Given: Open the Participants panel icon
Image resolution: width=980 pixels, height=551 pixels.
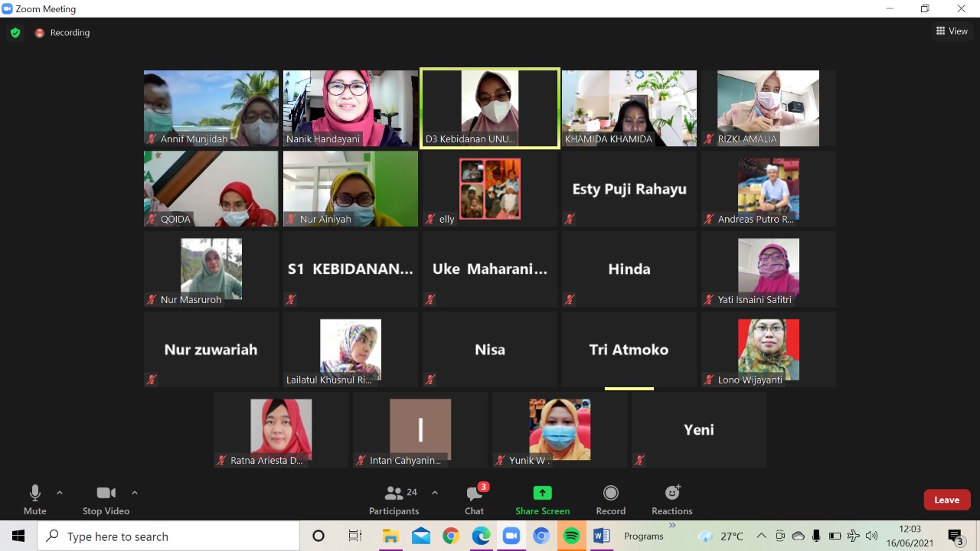Looking at the screenshot, I should coord(394,493).
